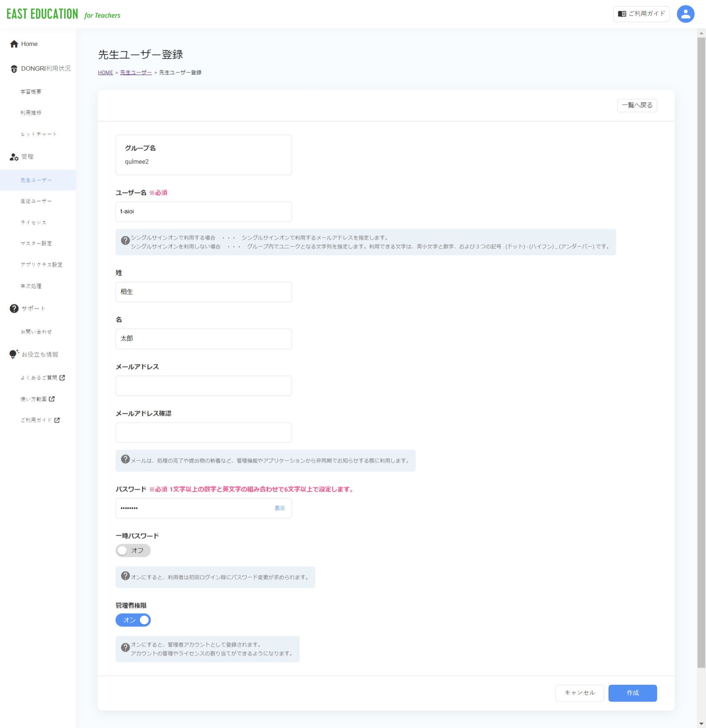Click the EAST EDUCATION logo
706x728 pixels.
click(x=63, y=14)
